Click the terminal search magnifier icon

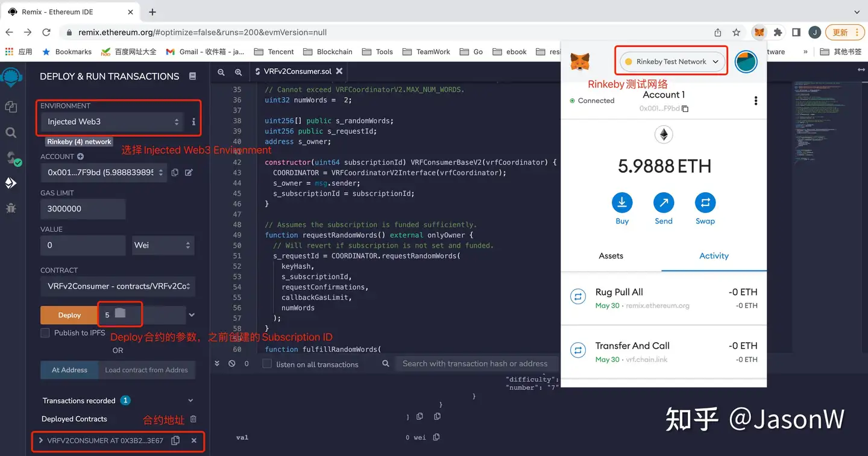point(386,364)
